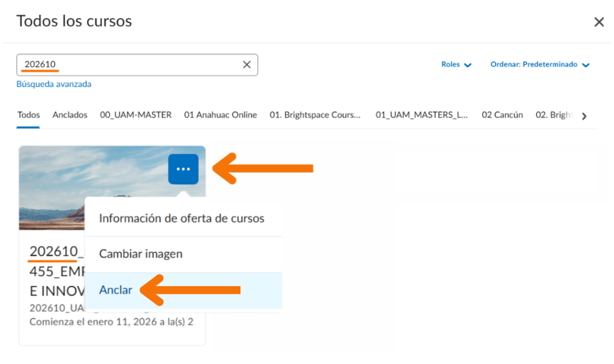Switch to the Anclados tab
Viewport: 614px width, 364px height.
click(70, 115)
